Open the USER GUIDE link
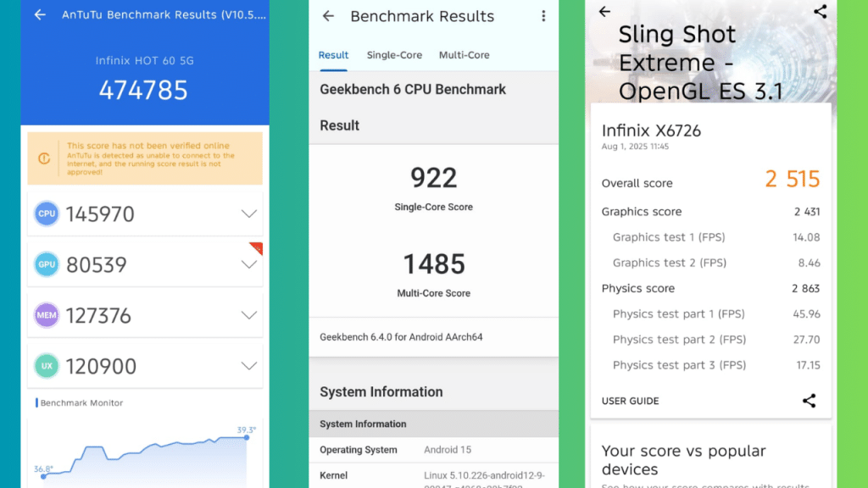 pyautogui.click(x=630, y=401)
